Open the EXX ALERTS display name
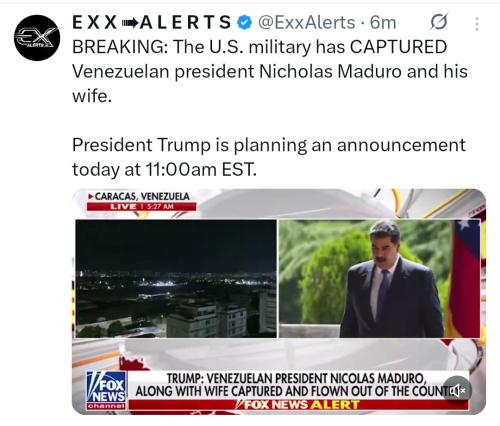Screen dimensions: 500x426 pyautogui.click(x=152, y=23)
